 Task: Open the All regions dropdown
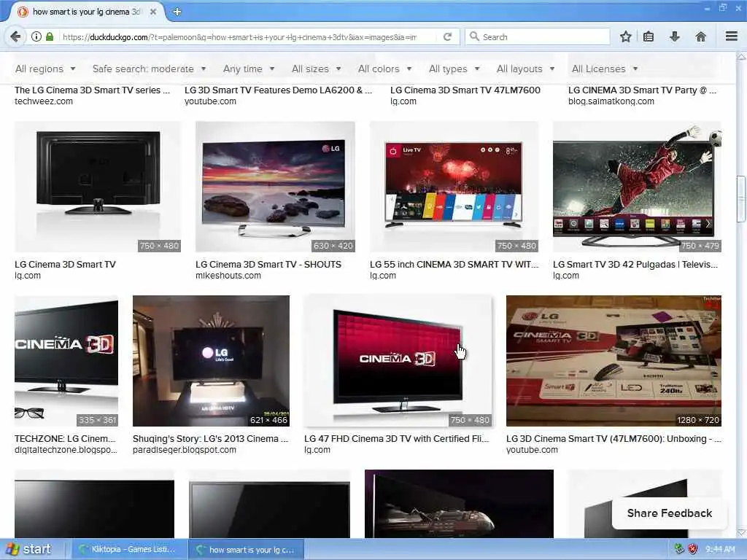(x=45, y=69)
